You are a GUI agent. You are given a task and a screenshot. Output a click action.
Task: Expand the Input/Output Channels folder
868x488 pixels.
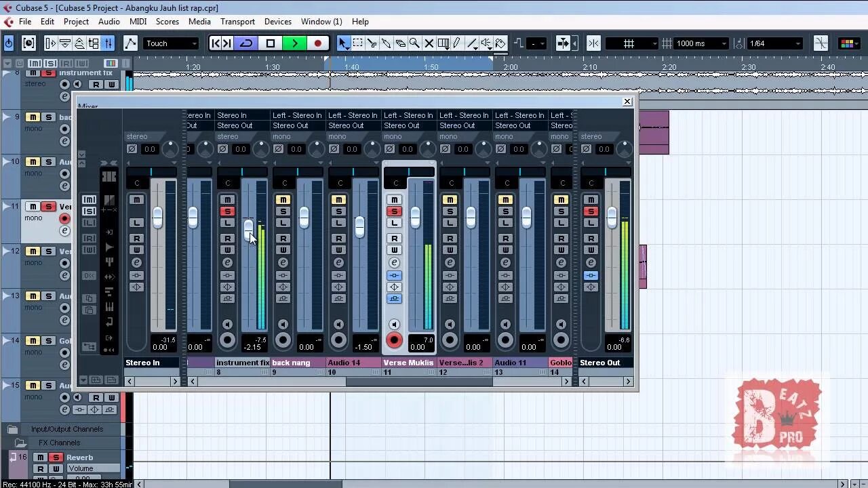coord(12,429)
